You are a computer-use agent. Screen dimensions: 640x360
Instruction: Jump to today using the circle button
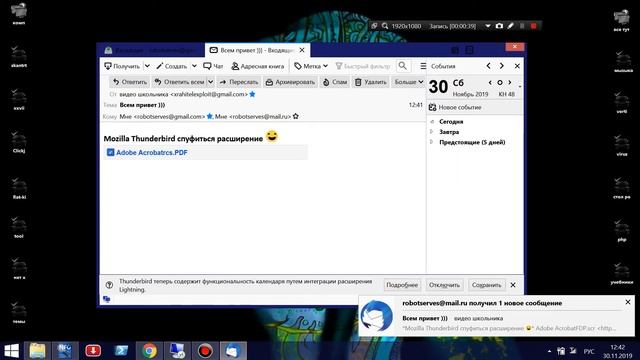point(500,82)
